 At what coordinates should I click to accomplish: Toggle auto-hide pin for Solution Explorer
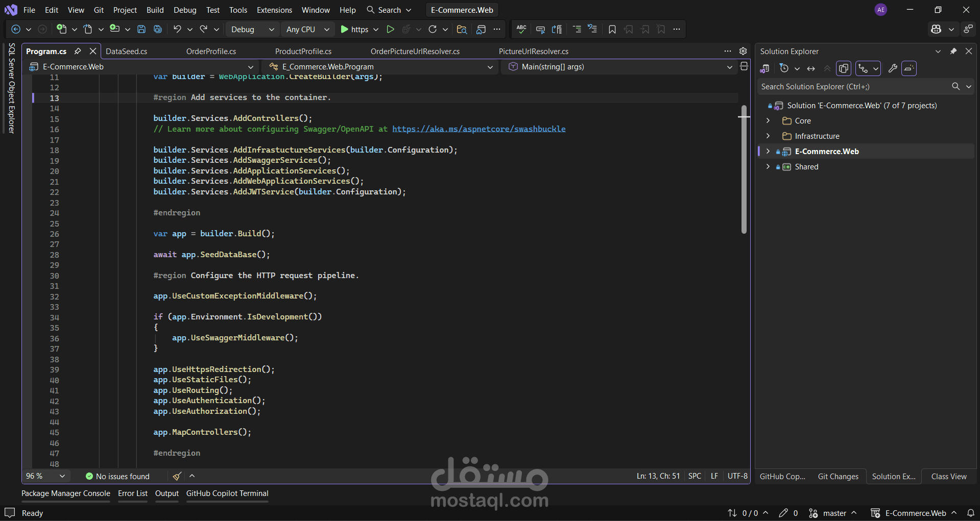click(953, 51)
